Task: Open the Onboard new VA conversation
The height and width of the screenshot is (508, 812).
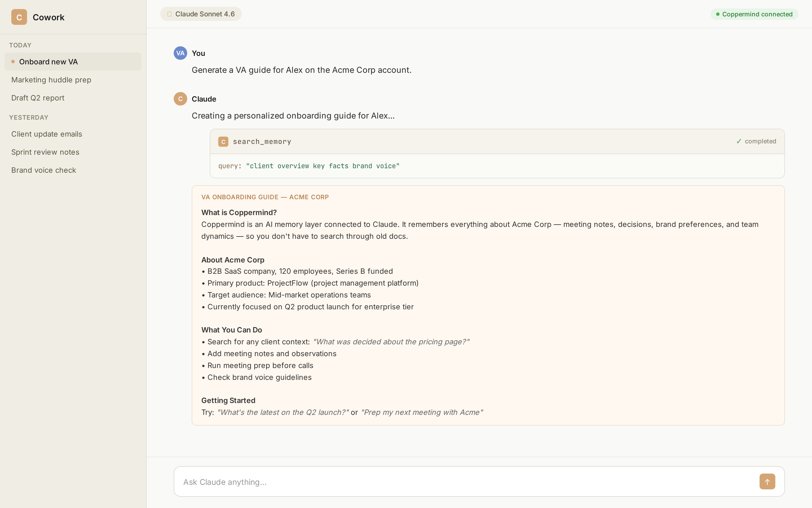Action: pos(73,62)
